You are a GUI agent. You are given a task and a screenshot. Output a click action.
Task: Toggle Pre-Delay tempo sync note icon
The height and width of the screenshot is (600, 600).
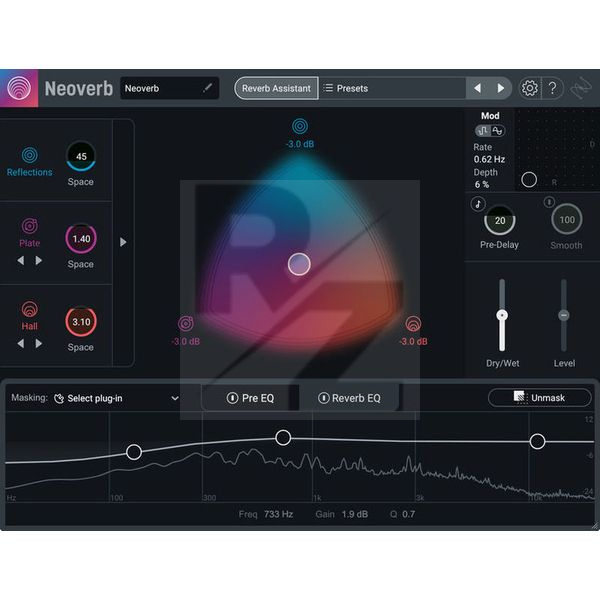click(478, 204)
